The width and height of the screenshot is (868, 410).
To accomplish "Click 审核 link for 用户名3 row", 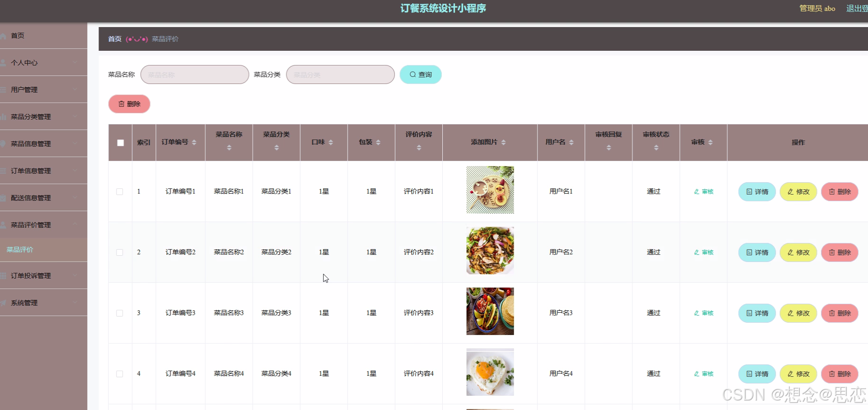I will [704, 313].
